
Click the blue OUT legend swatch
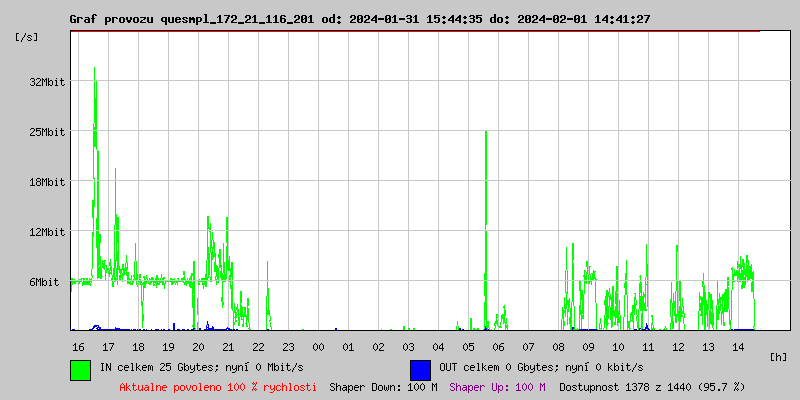click(420, 369)
